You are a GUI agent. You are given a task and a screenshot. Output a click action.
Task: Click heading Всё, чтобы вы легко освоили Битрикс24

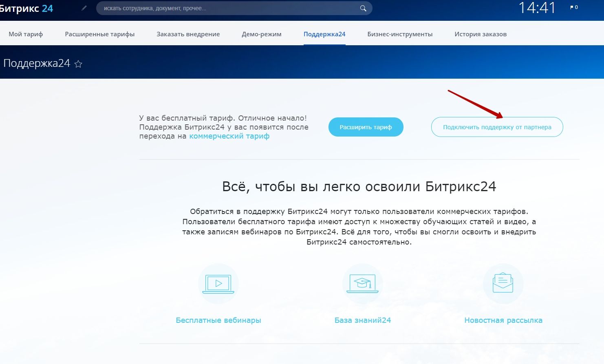pos(359,187)
